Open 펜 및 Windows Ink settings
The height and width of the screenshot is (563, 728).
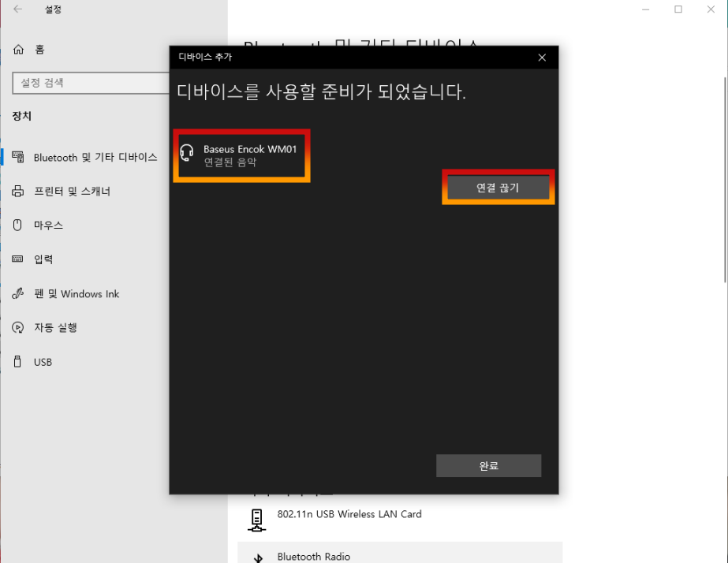pyautogui.click(x=76, y=293)
